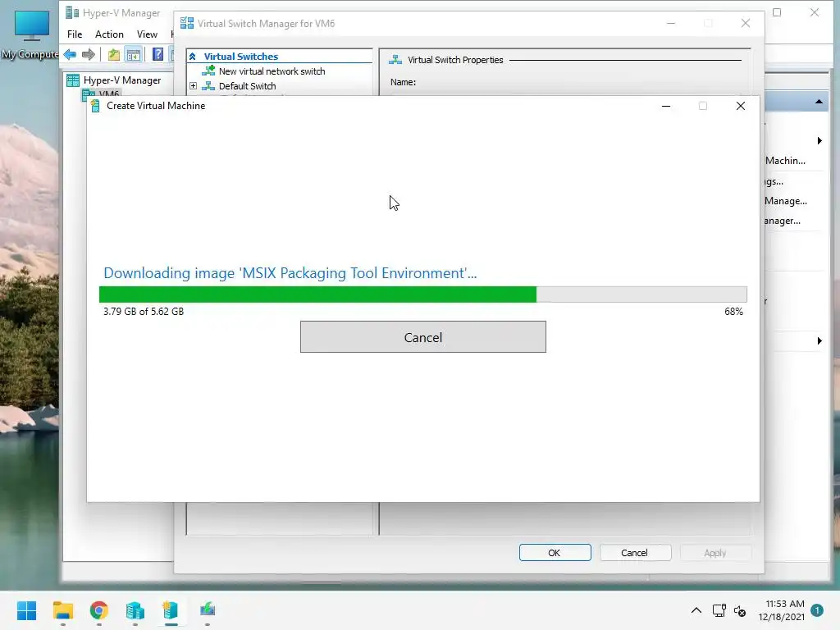Click the Virtual Switch Manager title bar icon

(187, 23)
